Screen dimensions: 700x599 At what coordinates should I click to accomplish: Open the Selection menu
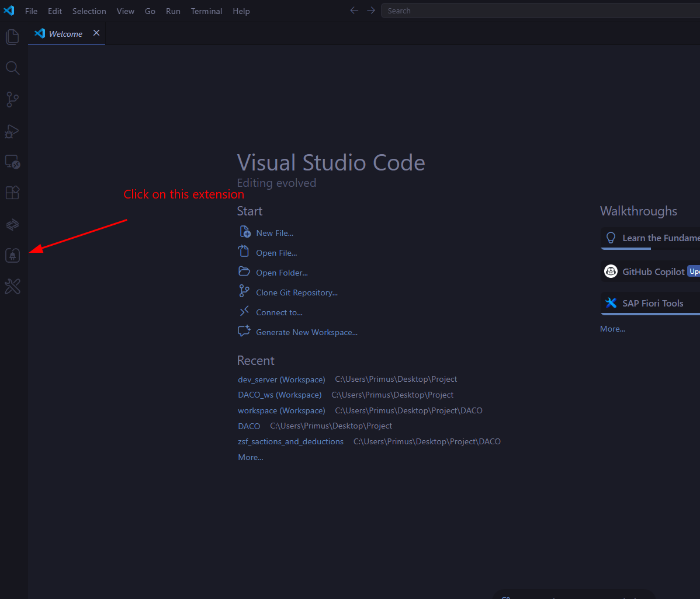(x=89, y=11)
